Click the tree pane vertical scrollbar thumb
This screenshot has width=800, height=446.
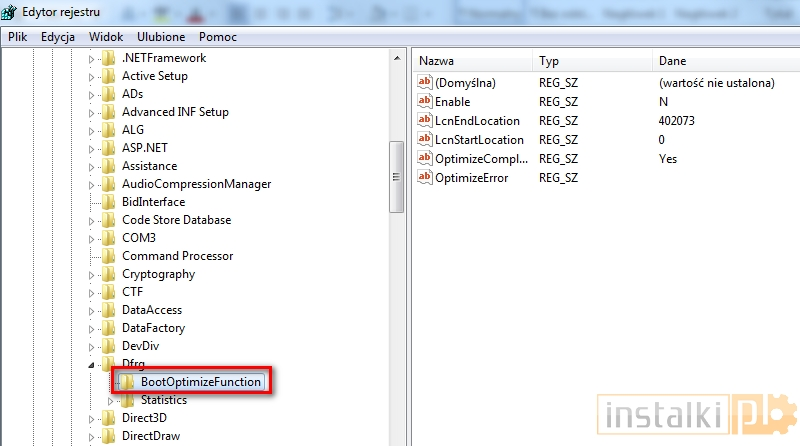(396, 177)
